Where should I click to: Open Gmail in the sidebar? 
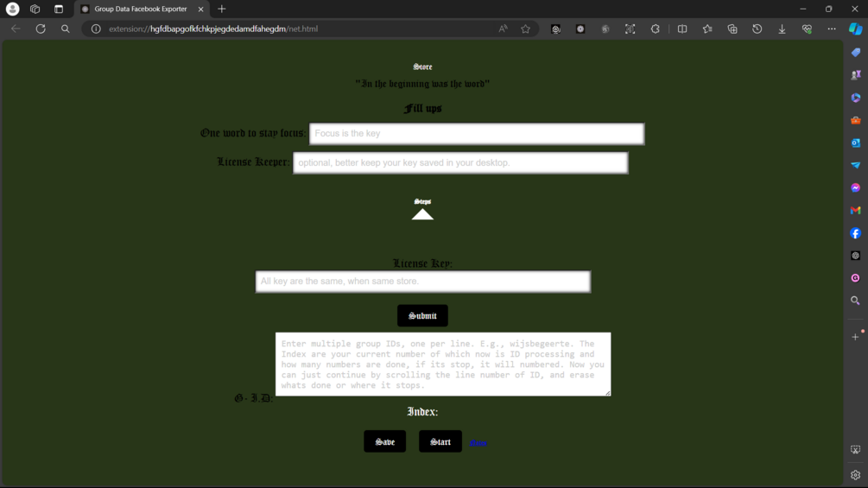[x=855, y=210]
